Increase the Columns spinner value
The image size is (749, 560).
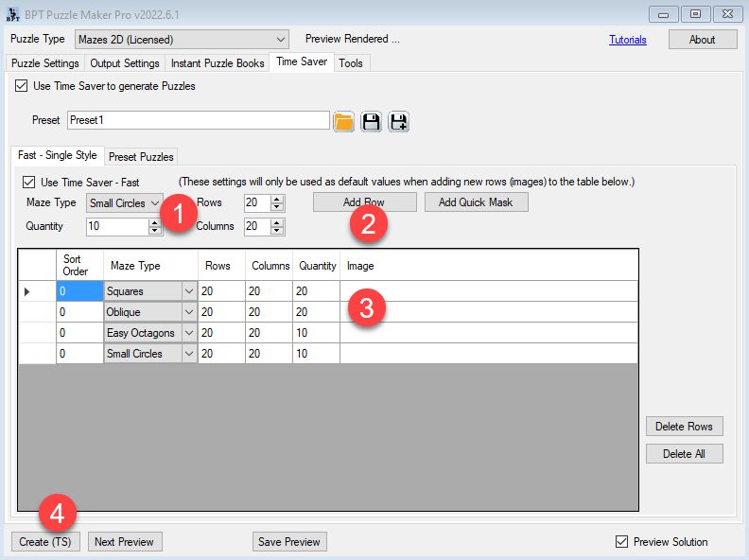[x=277, y=222]
